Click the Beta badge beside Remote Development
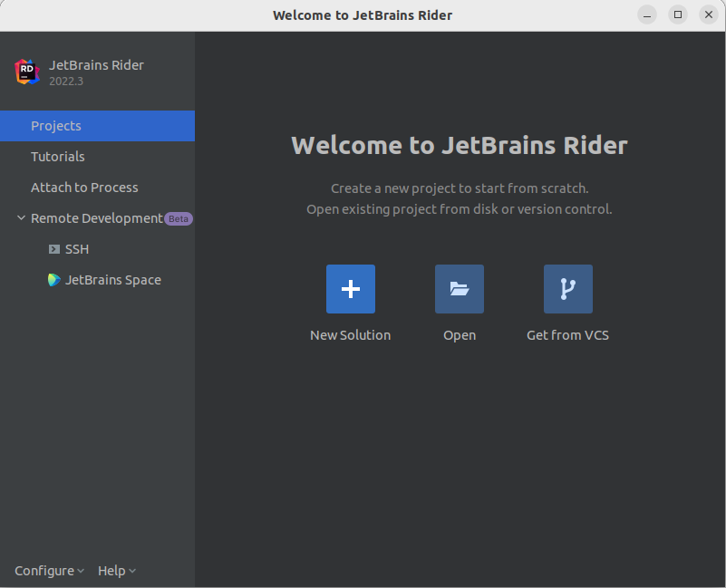726x588 pixels. (179, 218)
